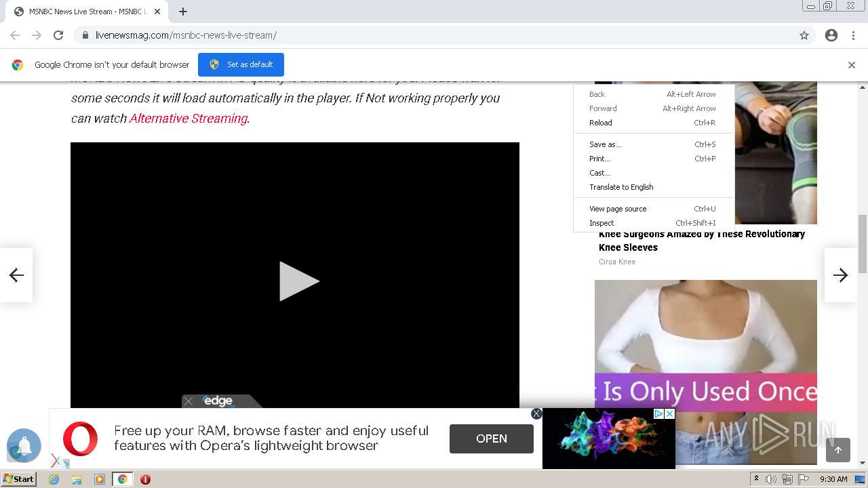Go to next post arrow
This screenshot has width=868, height=488.
coord(841,274)
